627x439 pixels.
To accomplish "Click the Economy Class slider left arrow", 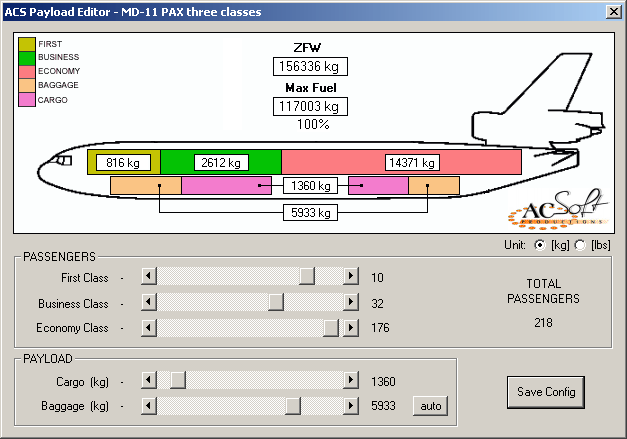I will pos(148,328).
